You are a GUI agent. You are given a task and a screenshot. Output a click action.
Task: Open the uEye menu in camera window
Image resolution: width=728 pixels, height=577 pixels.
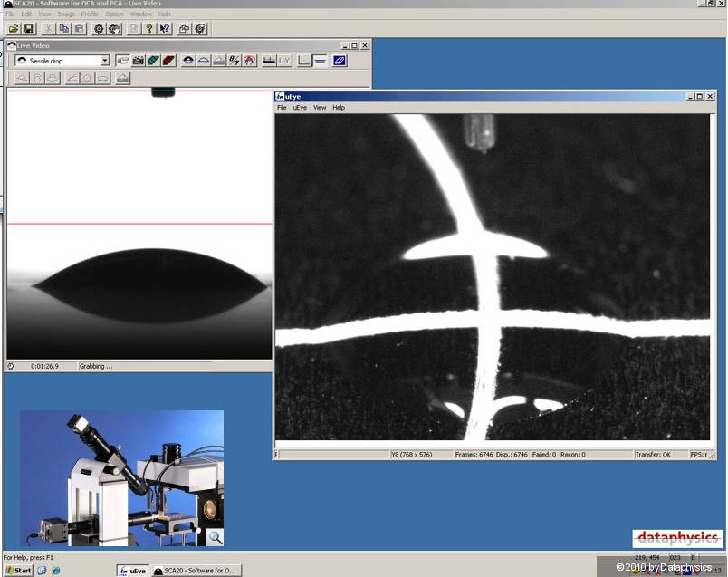click(300, 108)
